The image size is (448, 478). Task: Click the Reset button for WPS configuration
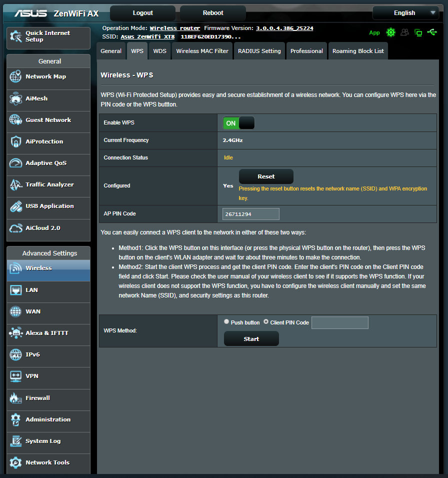pos(266,176)
